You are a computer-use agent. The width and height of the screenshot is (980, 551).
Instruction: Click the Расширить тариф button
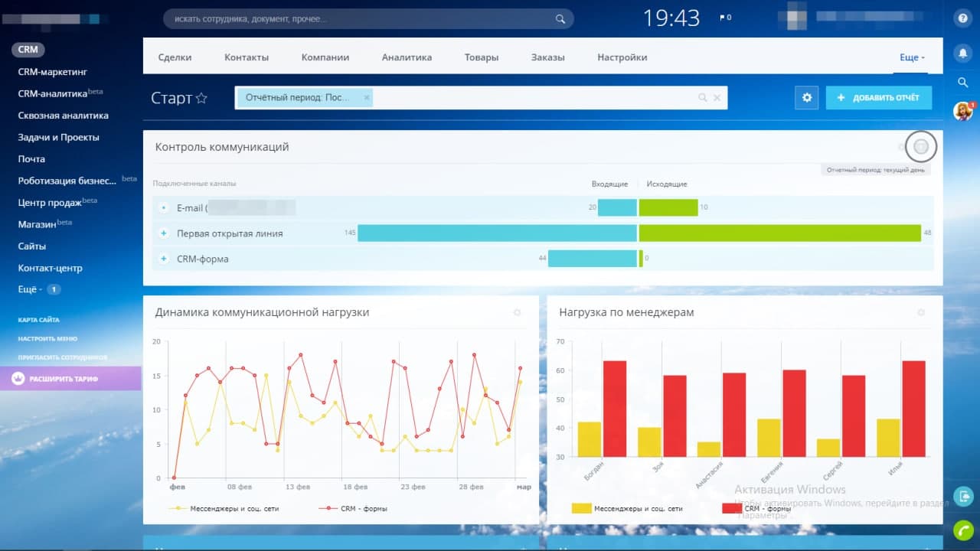coord(70,379)
